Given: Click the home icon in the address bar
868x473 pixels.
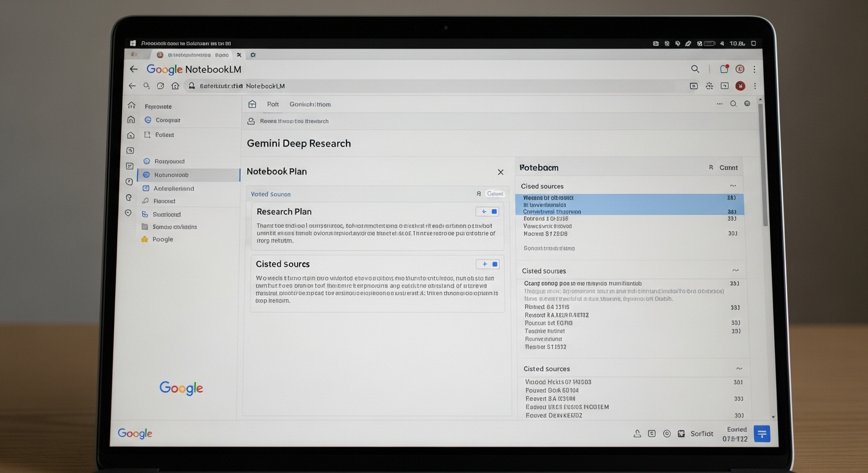Looking at the screenshot, I should tap(175, 86).
